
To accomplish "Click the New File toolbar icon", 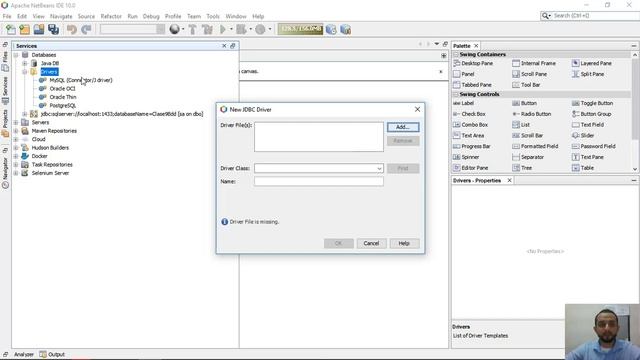I will pyautogui.click(x=11, y=29).
